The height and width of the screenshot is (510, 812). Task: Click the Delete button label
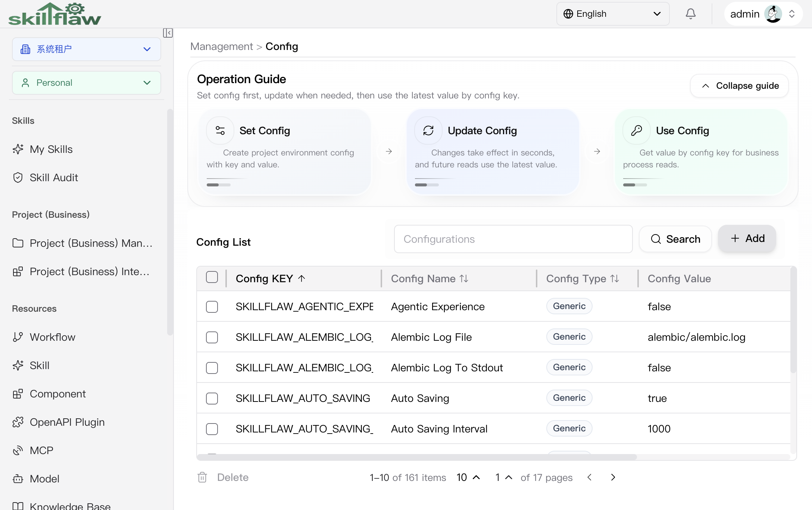(x=233, y=477)
